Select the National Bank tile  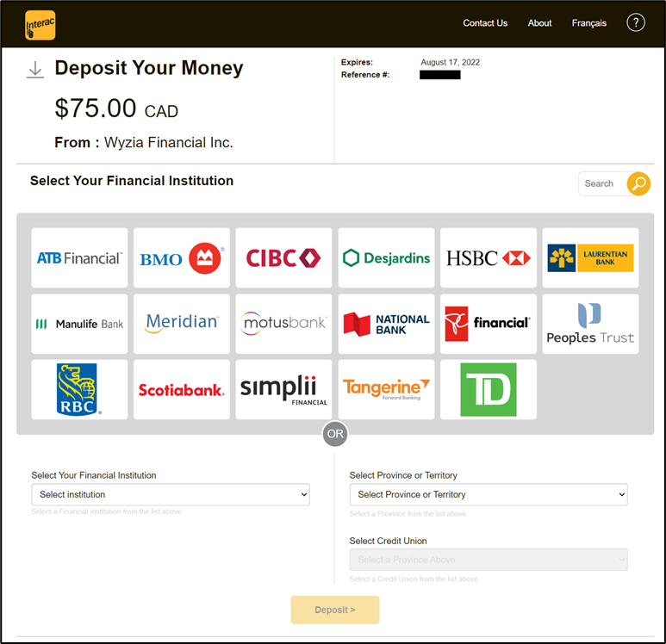pyautogui.click(x=386, y=324)
